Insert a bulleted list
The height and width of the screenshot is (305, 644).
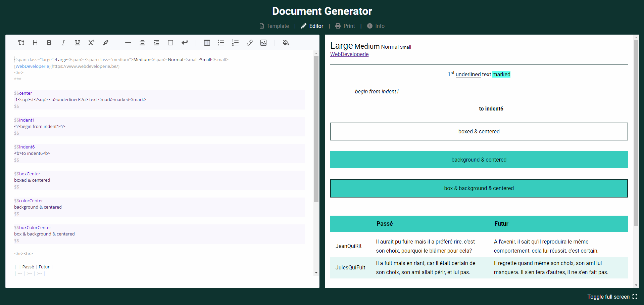[221, 43]
